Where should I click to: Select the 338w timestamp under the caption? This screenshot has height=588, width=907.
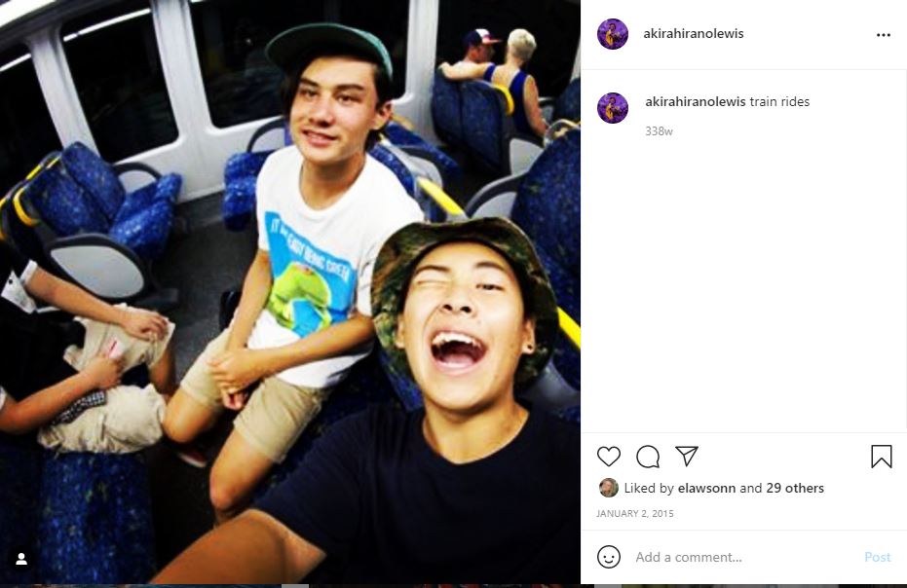(659, 131)
